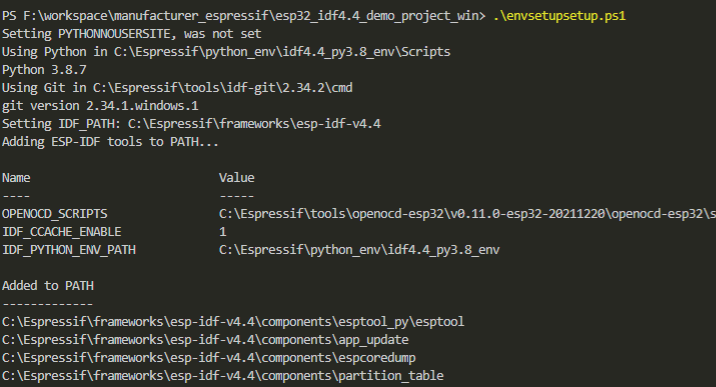Click the 'Python 3.8.7' version line
This screenshot has width=716, height=387.
point(44,70)
